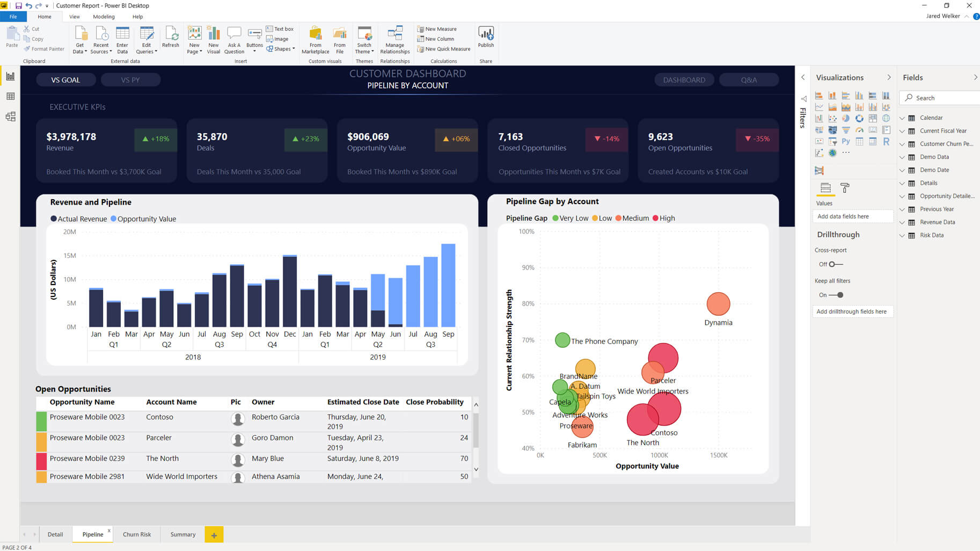Open the Churn Risk page tab
This screenshot has width=980, height=551.
click(x=137, y=534)
